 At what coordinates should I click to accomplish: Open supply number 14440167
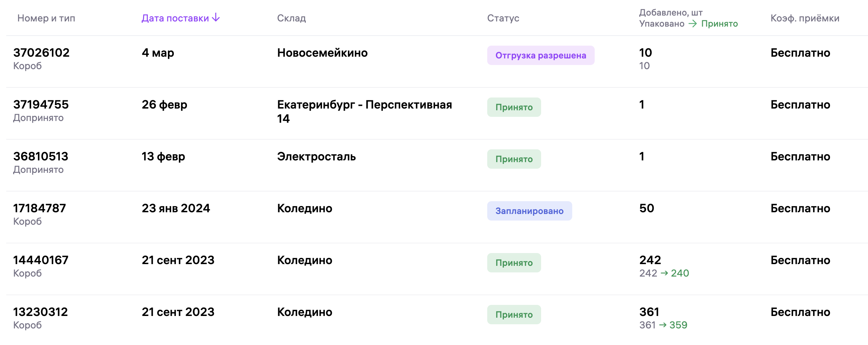click(41, 260)
